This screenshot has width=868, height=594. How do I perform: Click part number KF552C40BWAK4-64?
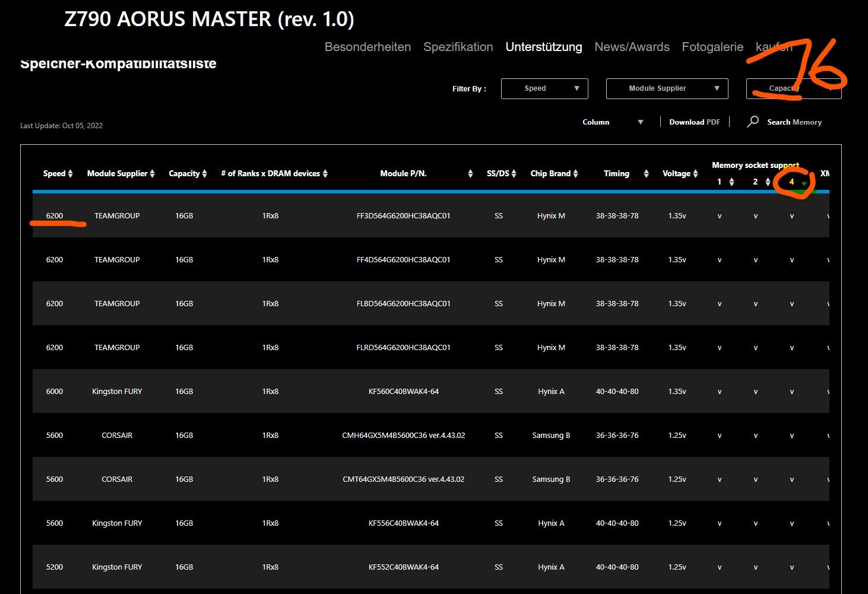pyautogui.click(x=404, y=567)
